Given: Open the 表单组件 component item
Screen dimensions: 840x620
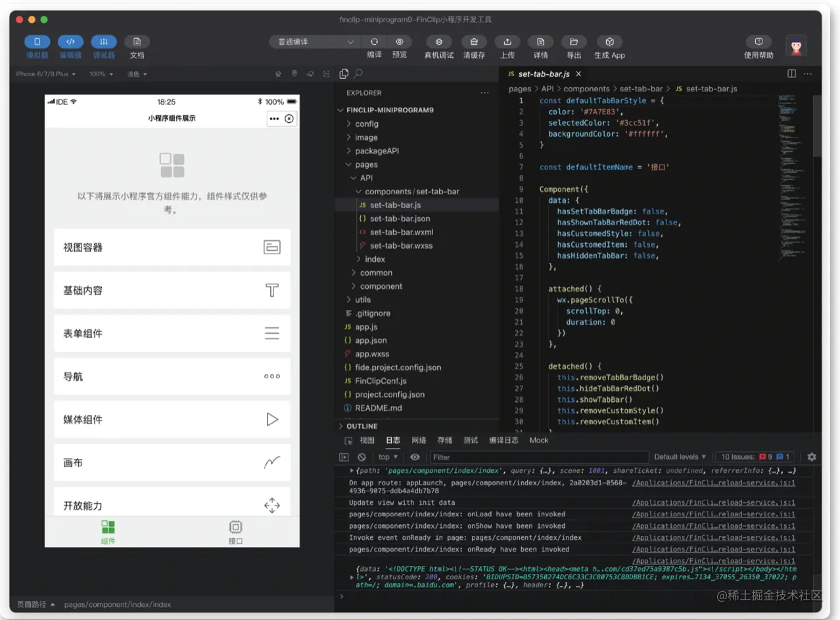Looking at the screenshot, I should tap(172, 334).
